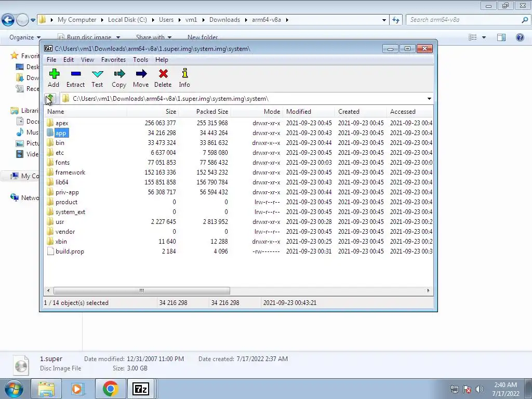Open the Burn disc image dropdown arrow

tap(118, 37)
